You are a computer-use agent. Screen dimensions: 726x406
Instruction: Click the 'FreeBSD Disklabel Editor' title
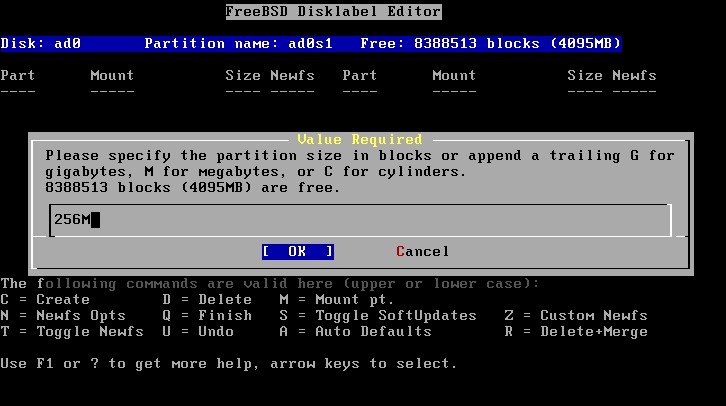pos(333,12)
